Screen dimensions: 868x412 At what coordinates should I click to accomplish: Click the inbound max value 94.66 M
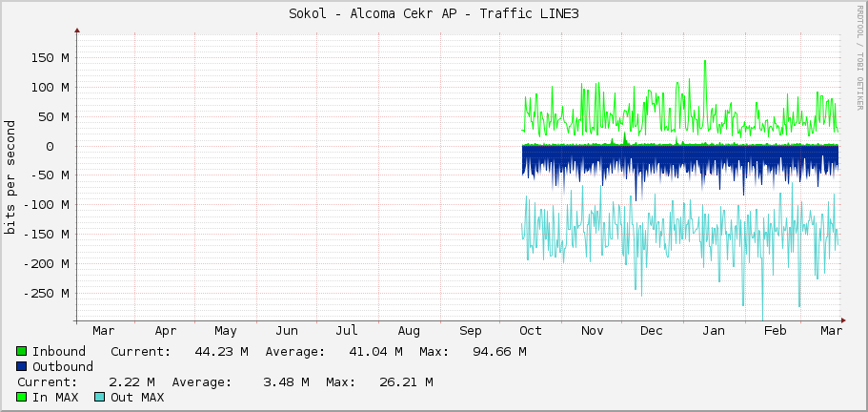pos(500,352)
